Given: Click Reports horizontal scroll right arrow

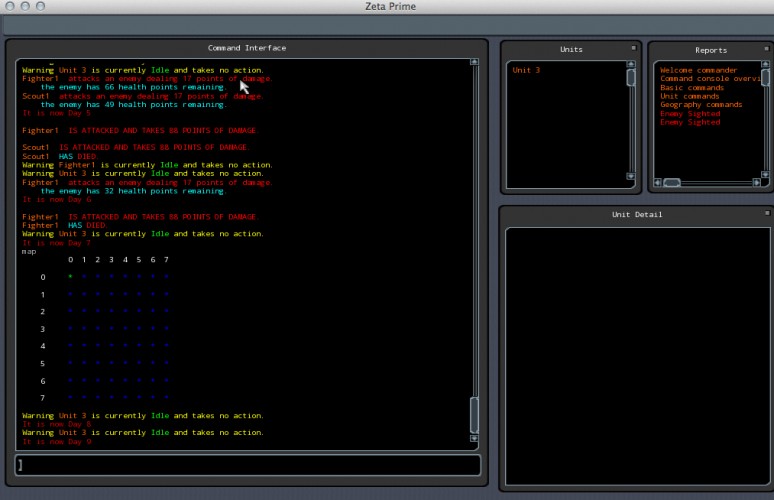Looking at the screenshot, I should tap(756, 183).
